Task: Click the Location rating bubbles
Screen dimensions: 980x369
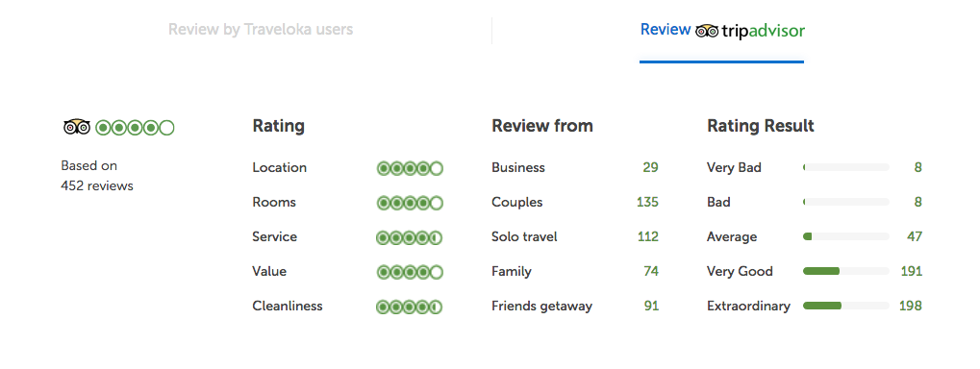Action: pyautogui.click(x=410, y=168)
